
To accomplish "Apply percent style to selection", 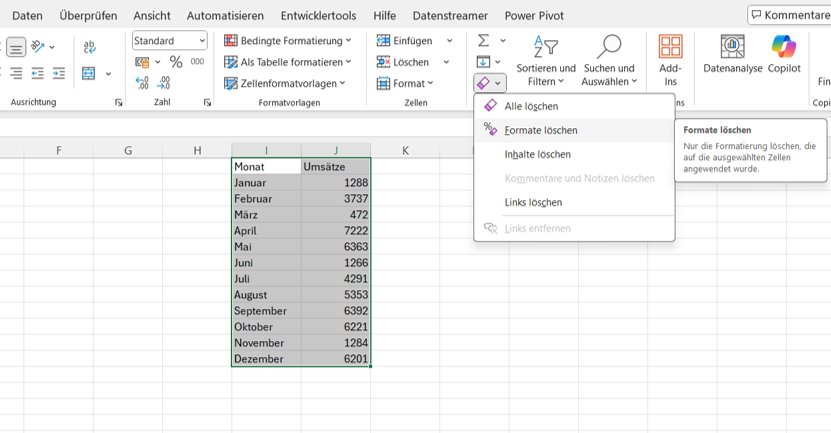I will (x=176, y=62).
